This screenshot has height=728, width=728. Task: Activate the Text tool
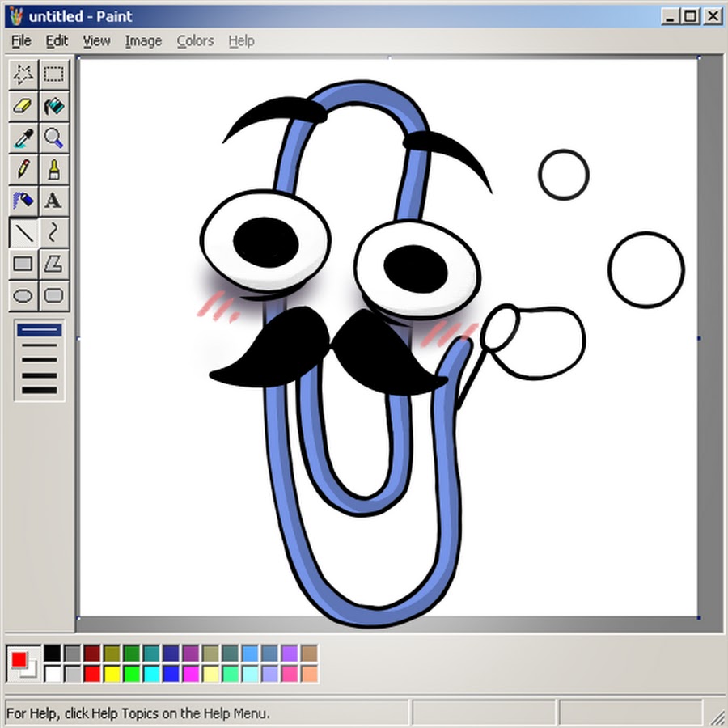pos(54,200)
